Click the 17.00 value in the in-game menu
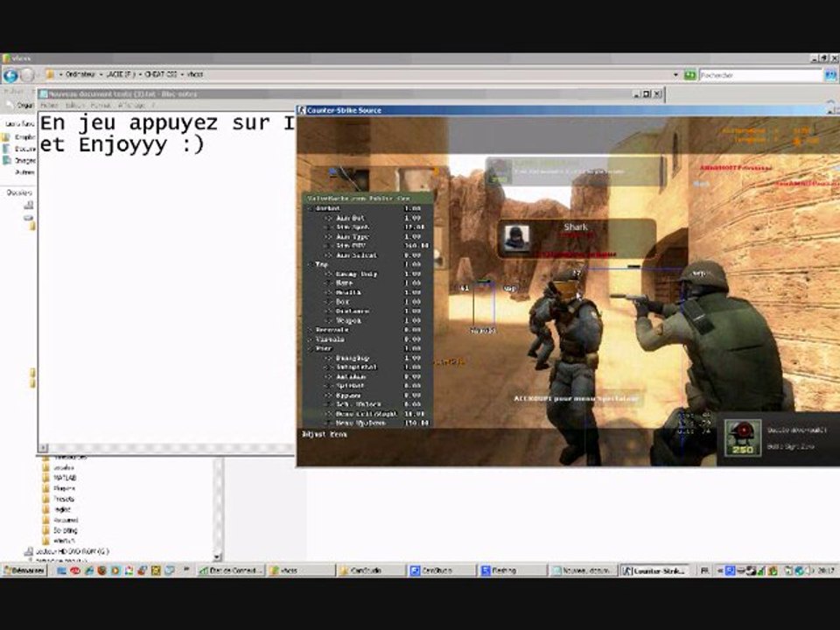The image size is (840, 630). pyautogui.click(x=414, y=227)
